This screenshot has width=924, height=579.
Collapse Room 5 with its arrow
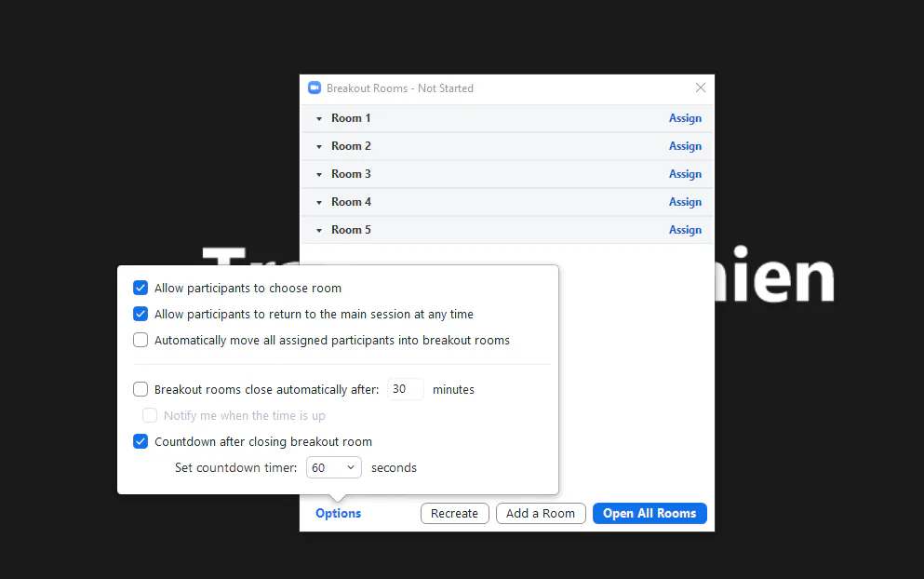tap(319, 231)
